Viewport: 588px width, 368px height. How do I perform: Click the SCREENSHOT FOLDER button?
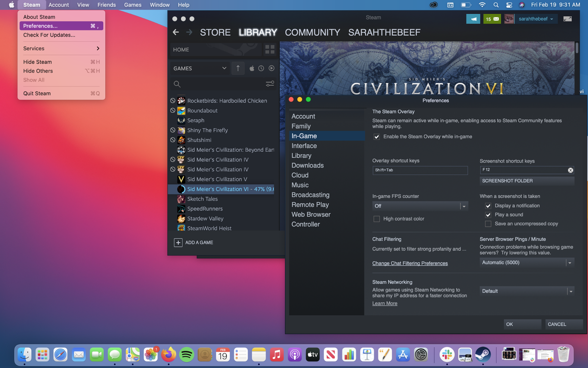[527, 181]
